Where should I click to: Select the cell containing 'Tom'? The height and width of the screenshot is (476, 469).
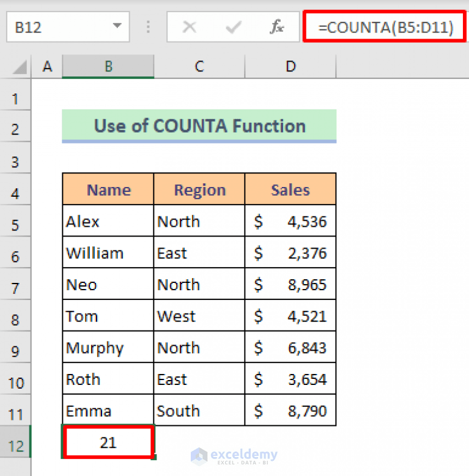pyautogui.click(x=108, y=316)
